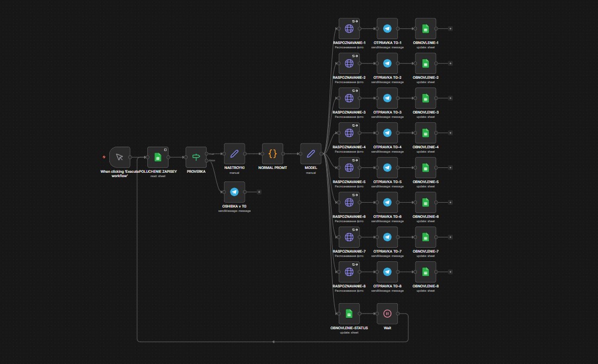Screen dimensions: 598x364
Task: Click the Wait node output connector
Action: [x=398, y=313]
